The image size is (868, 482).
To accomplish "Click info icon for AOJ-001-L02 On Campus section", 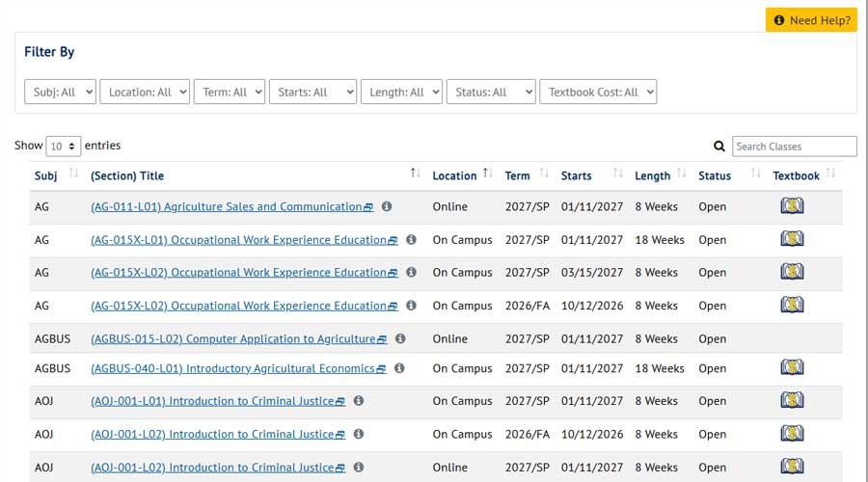I will [x=359, y=433].
